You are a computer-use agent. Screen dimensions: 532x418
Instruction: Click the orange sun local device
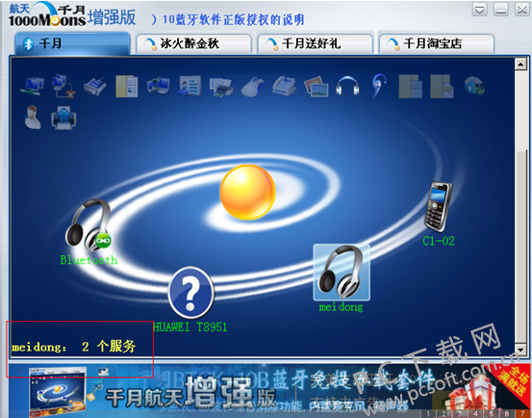[247, 193]
